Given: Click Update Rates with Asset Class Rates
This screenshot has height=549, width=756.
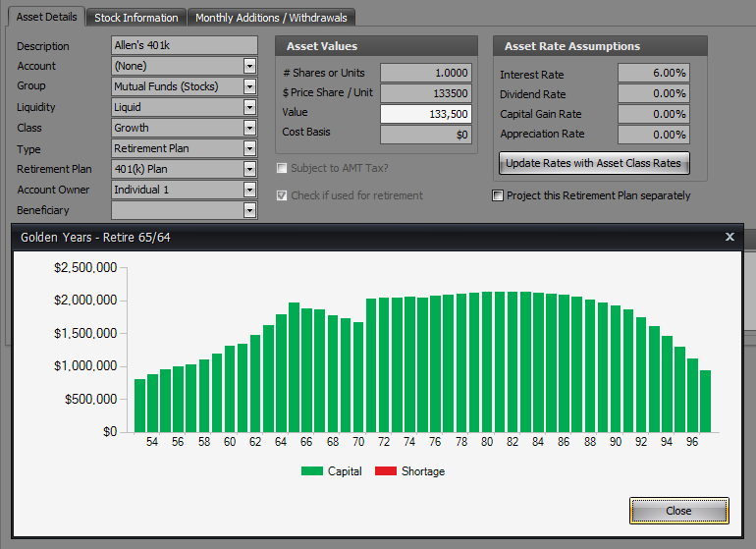Looking at the screenshot, I should pos(593,162).
